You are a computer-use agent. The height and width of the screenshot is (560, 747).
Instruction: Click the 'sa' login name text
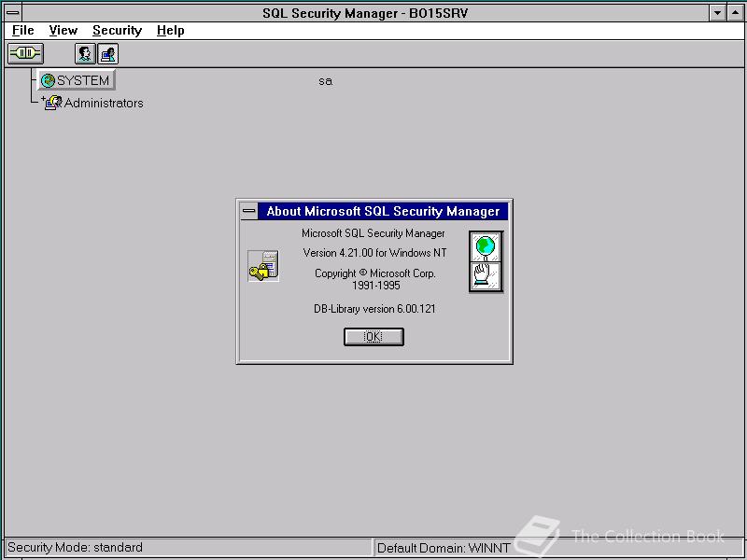325,81
